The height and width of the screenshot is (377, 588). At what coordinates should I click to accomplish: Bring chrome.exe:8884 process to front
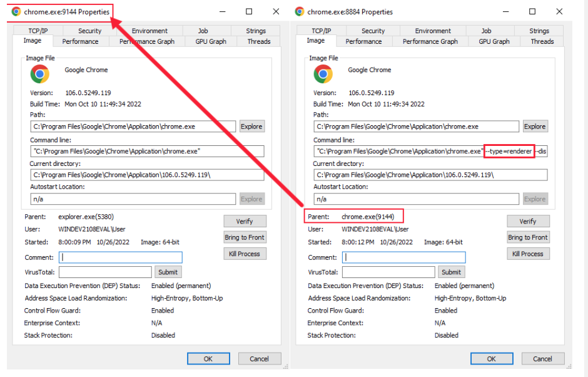[528, 237]
